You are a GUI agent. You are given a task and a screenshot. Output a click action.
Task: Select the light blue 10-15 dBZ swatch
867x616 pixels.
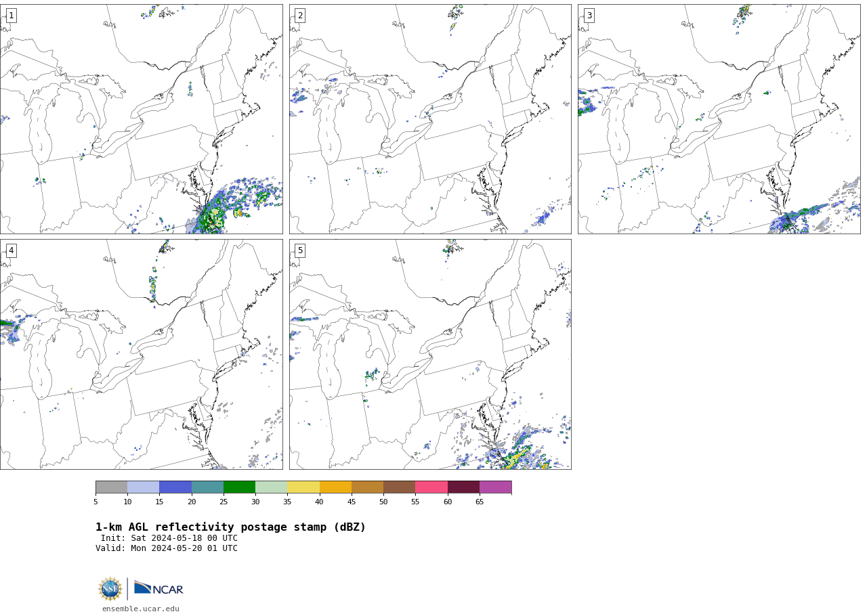pyautogui.click(x=144, y=487)
